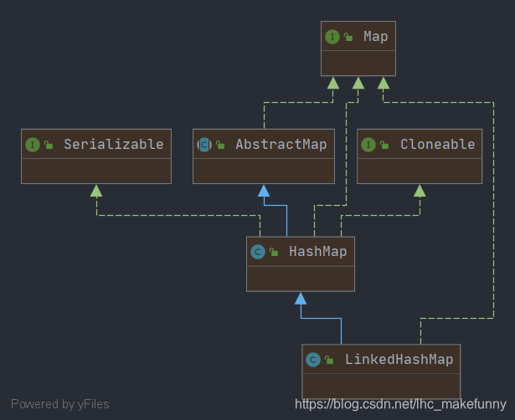Screen dimensions: 515x420
Task: Click the interface icon next to Cloneable
Action: pos(368,145)
